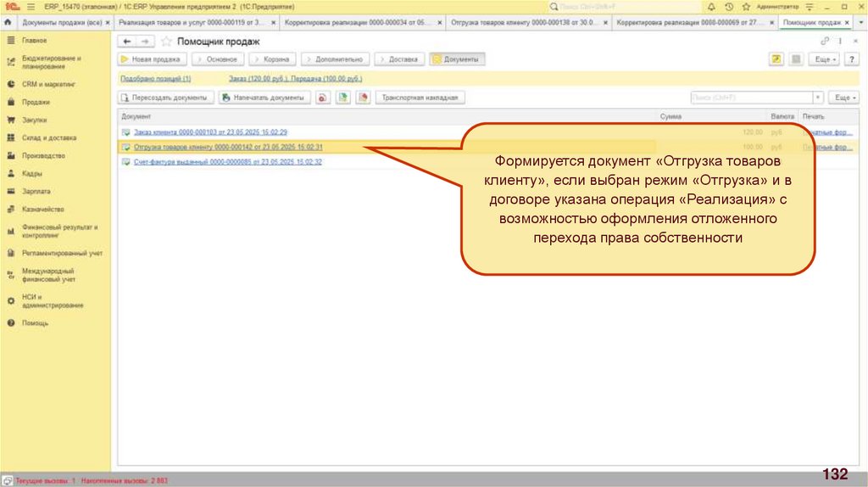Expand the search field dropdown arrow
The image size is (868, 487).
pyautogui.click(x=818, y=98)
